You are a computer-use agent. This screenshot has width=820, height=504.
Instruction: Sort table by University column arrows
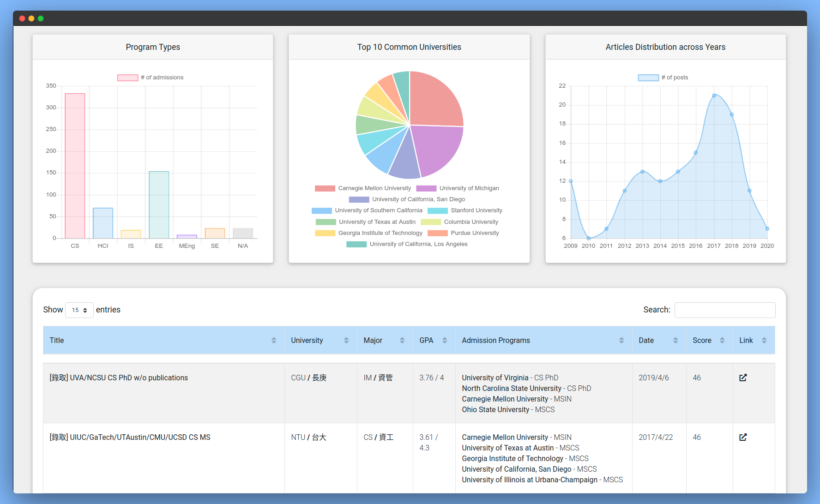[x=346, y=340]
